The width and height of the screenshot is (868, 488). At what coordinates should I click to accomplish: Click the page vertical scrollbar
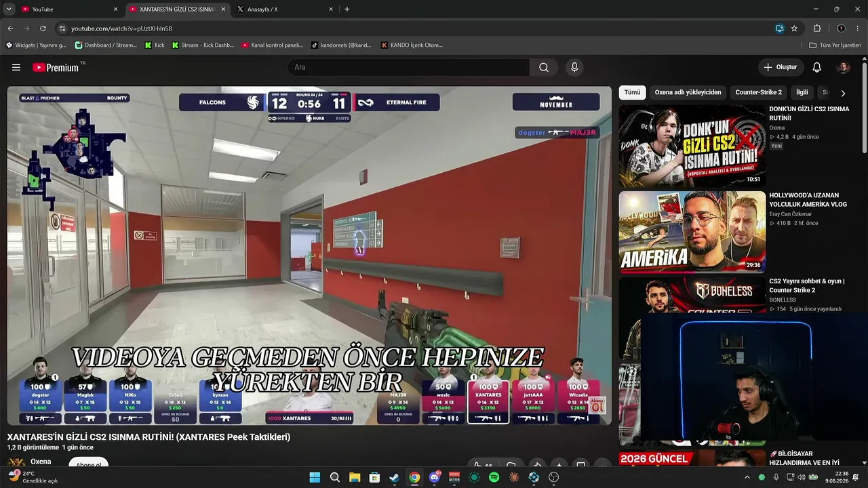(864, 108)
